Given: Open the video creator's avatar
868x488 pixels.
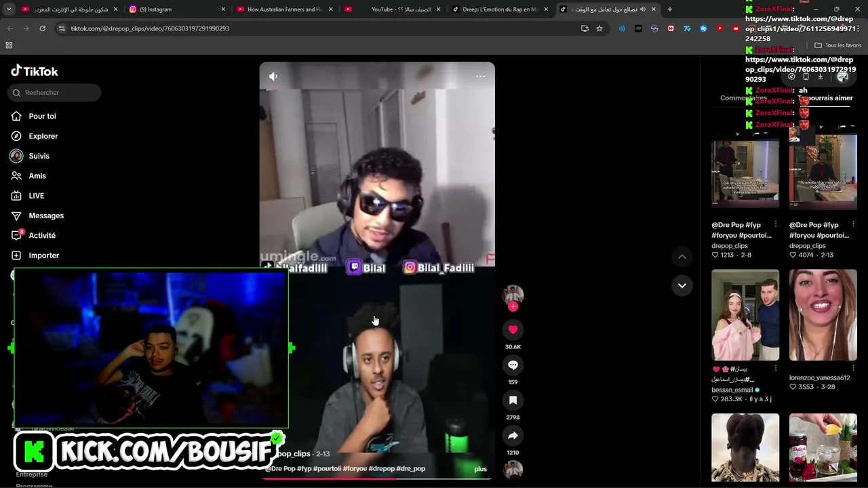Looking at the screenshot, I should click(513, 294).
